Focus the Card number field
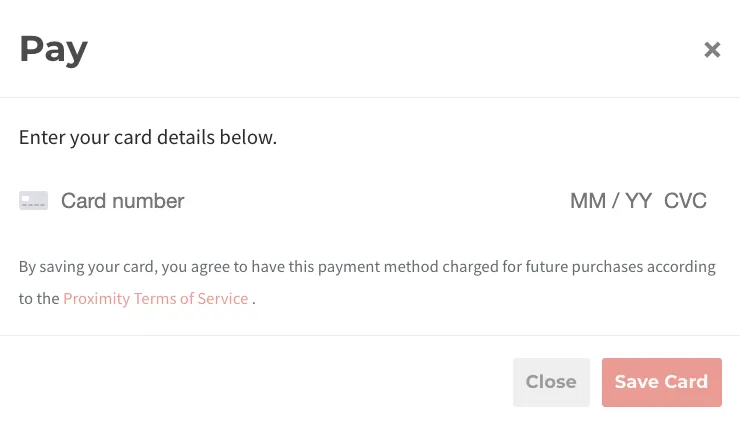Viewport: 740px width, 426px height. (311, 201)
